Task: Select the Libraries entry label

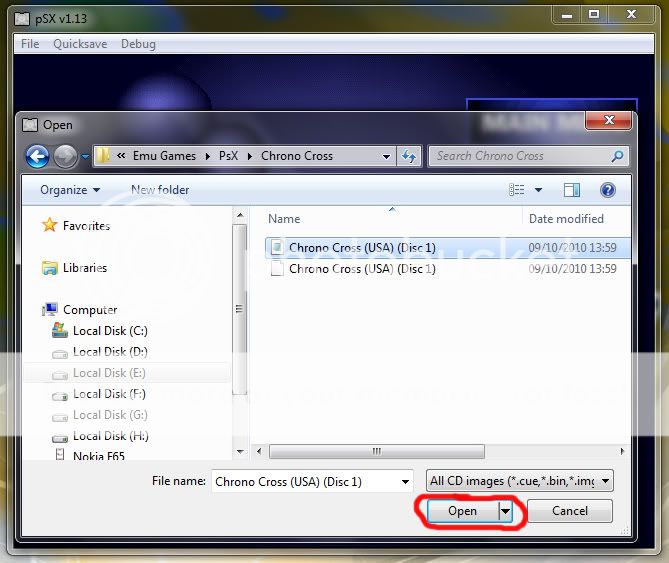Action: point(85,268)
